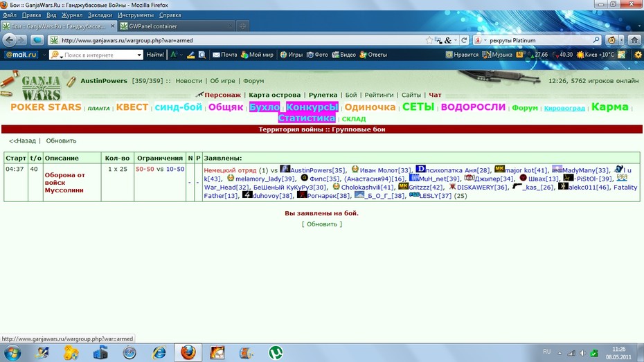Open the Windows Start menu
This screenshot has width=644, height=362.
(12, 353)
